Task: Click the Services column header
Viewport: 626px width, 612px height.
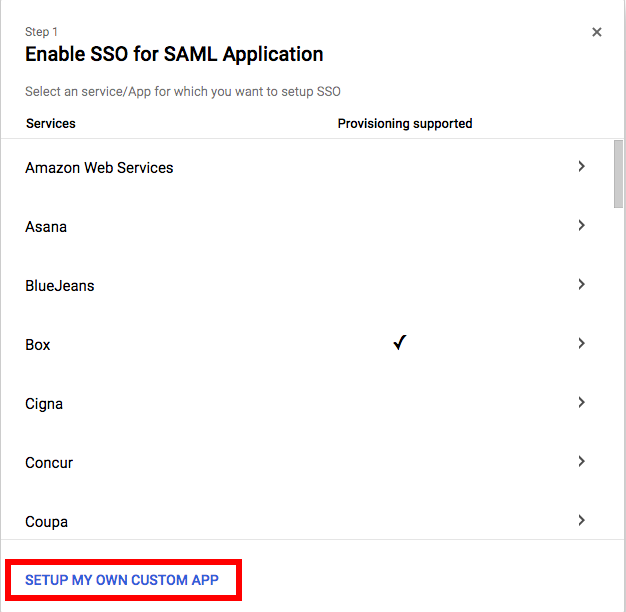Action: coord(50,124)
